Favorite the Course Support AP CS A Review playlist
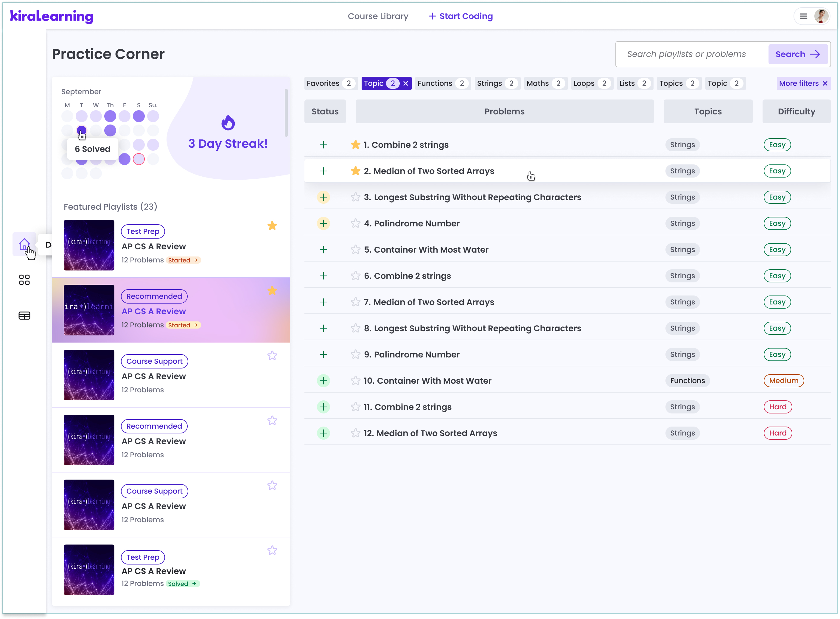The height and width of the screenshot is (619, 840). (272, 356)
